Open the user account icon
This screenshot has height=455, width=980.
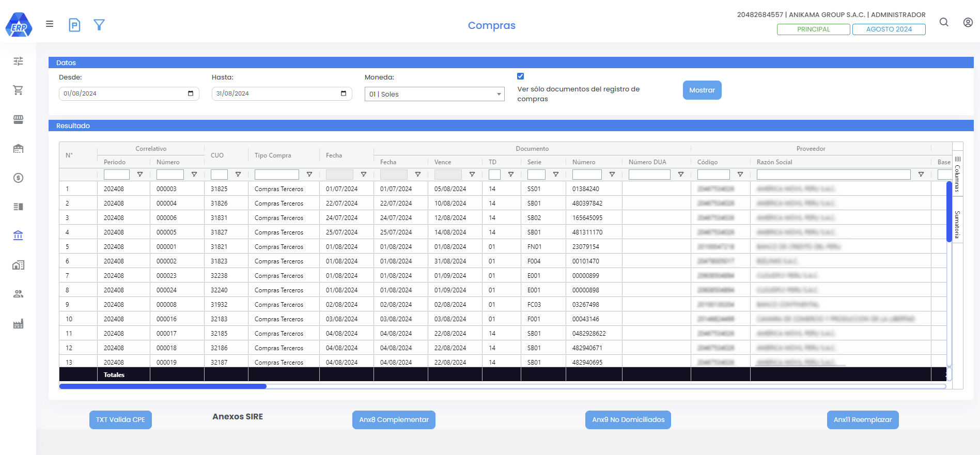tap(968, 22)
